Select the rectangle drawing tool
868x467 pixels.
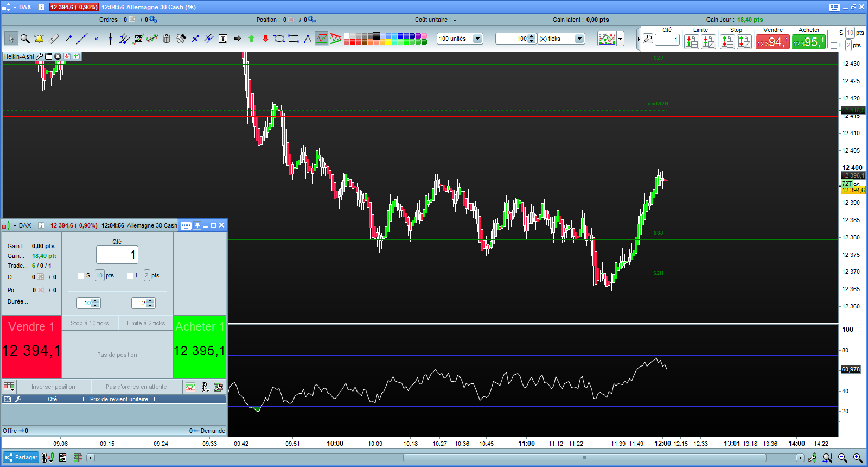[293, 39]
